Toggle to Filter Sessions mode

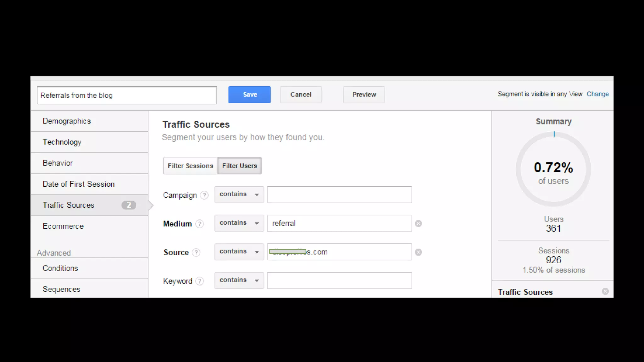coord(190,166)
